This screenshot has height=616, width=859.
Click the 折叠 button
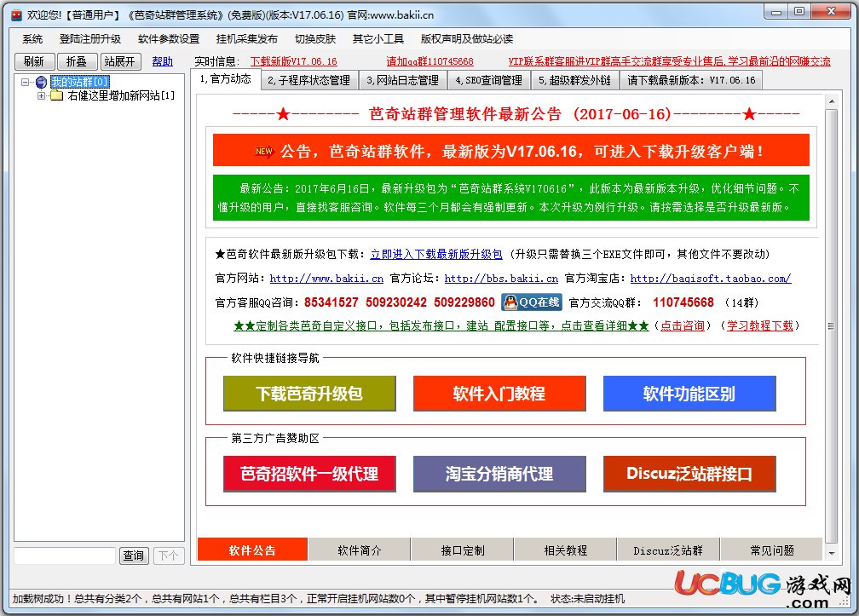point(77,61)
